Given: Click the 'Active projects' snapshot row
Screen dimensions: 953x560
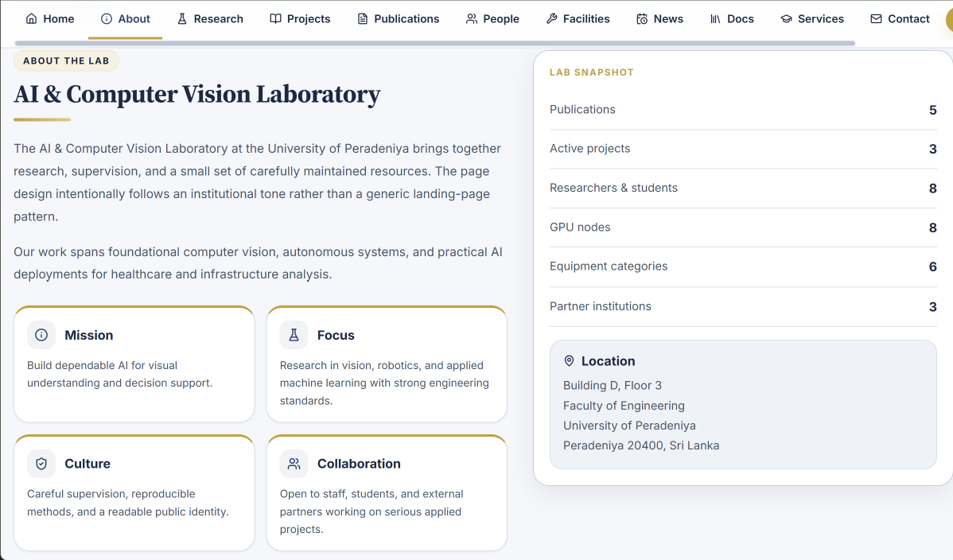Looking at the screenshot, I should coord(743,149).
